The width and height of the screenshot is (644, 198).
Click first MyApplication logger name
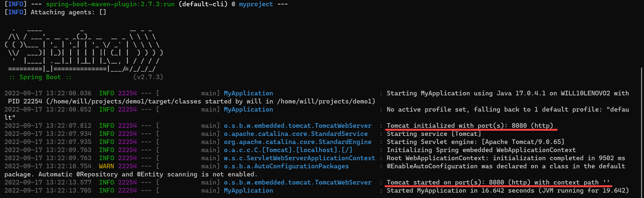coord(248,93)
